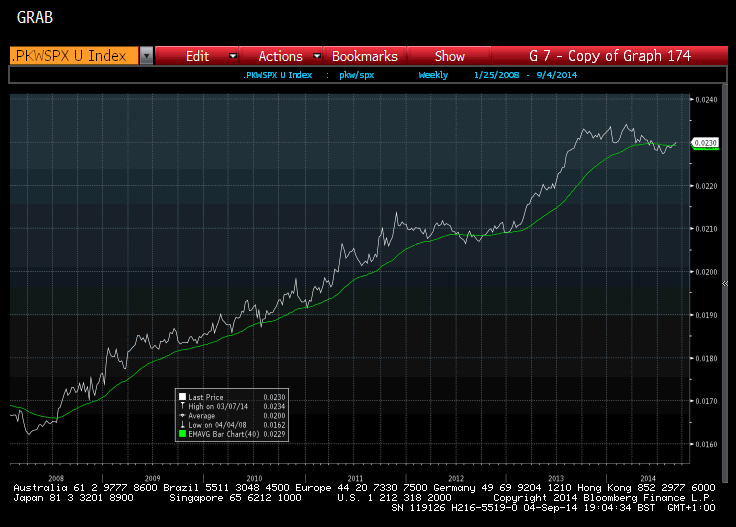Viewport: 736px width, 527px height.
Task: Click the G 7 Copy of Graph 174 title
Action: tap(610, 56)
